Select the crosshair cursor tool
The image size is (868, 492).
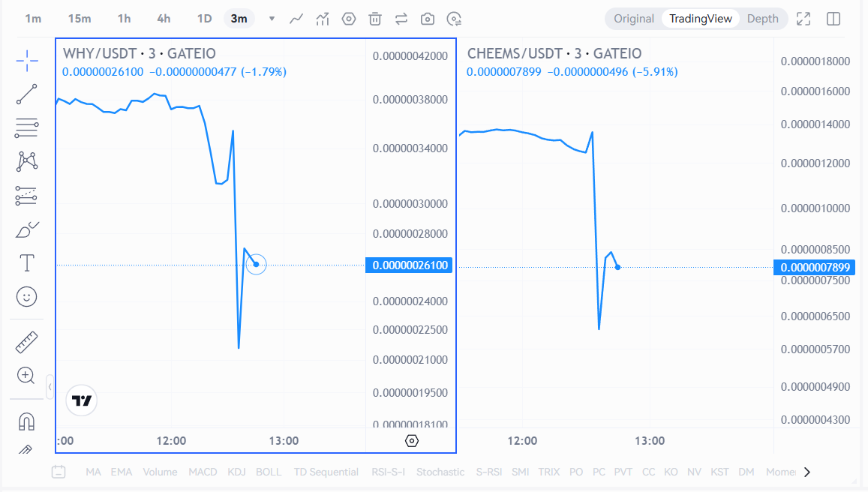point(27,61)
